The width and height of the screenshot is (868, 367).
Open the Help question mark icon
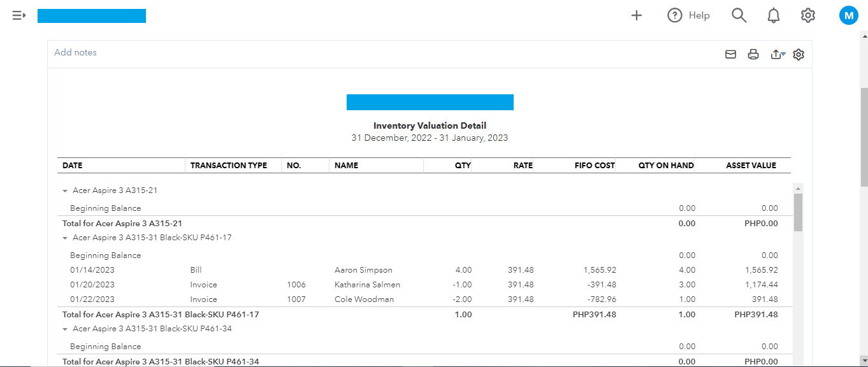pos(675,15)
